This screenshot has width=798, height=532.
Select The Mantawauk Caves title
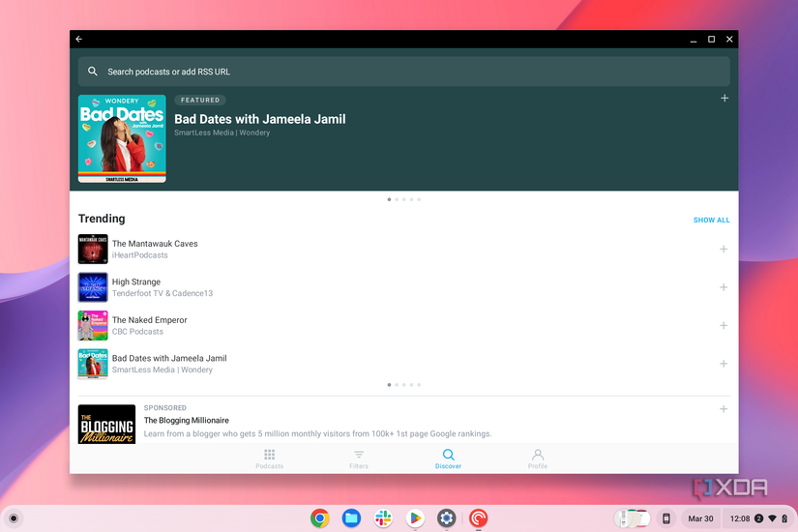[x=155, y=244]
